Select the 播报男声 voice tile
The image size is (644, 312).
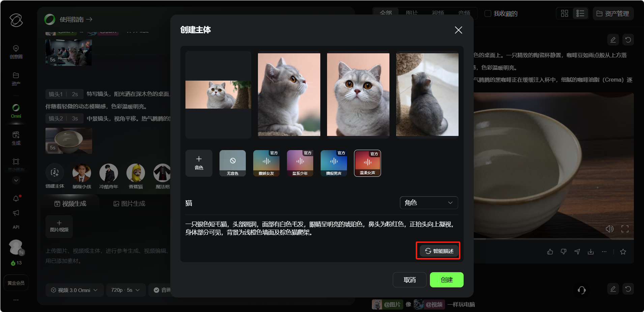point(333,163)
